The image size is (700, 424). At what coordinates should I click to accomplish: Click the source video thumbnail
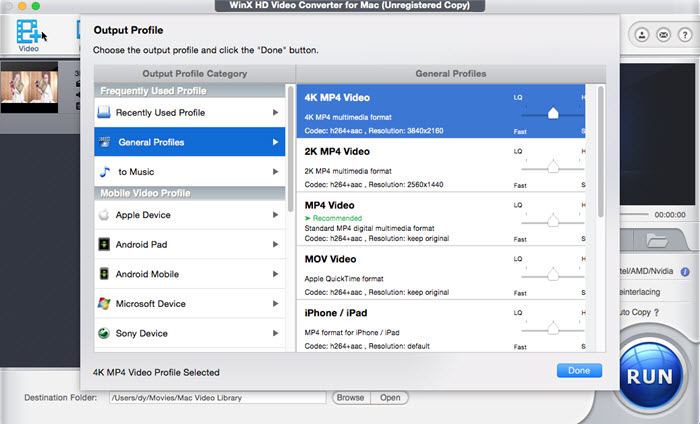coord(29,87)
